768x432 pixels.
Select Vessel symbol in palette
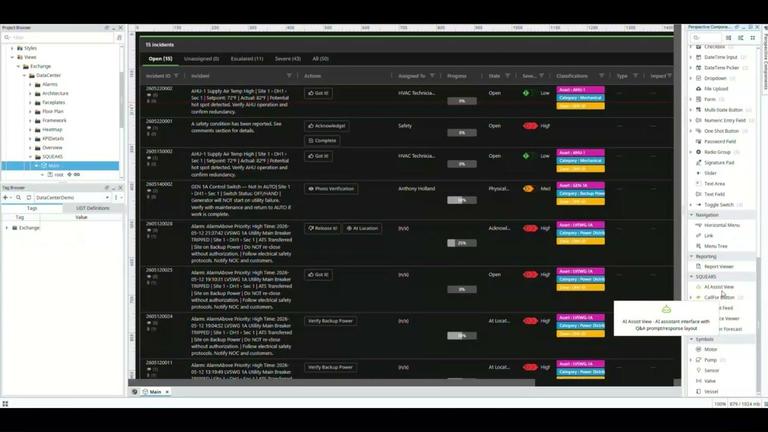click(711, 391)
